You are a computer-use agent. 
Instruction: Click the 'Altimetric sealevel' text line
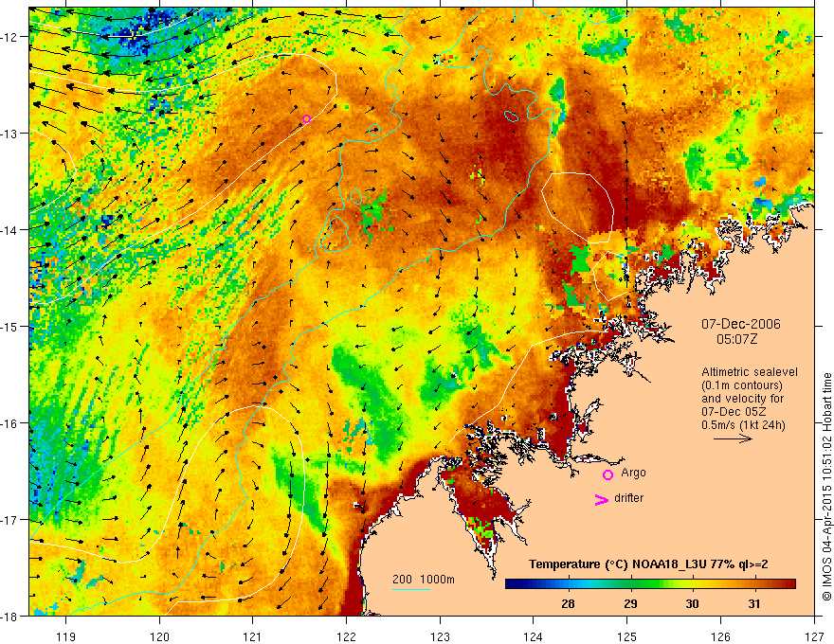750,372
